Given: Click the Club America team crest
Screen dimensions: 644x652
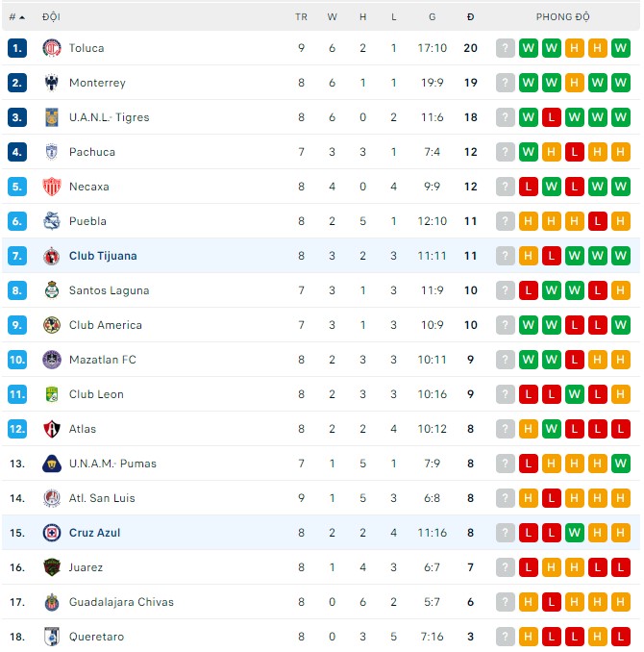Looking at the screenshot, I should coord(52,325).
